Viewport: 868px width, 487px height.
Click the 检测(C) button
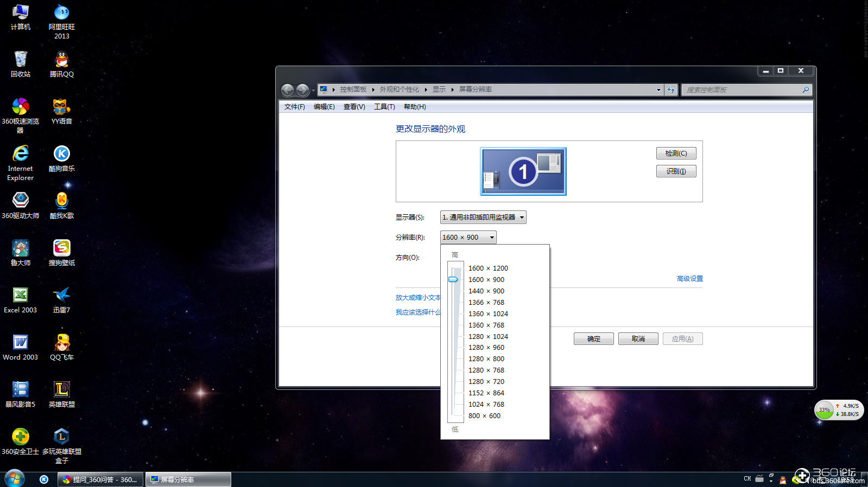[x=676, y=153]
